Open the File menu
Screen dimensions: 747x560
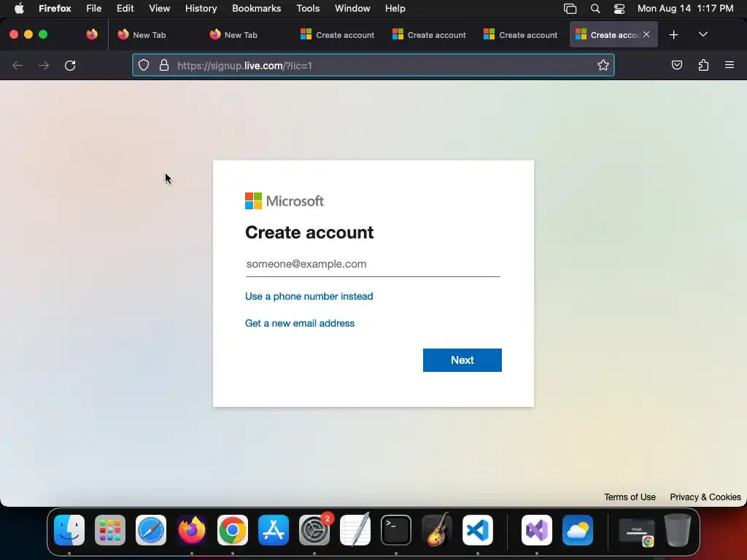pos(94,8)
